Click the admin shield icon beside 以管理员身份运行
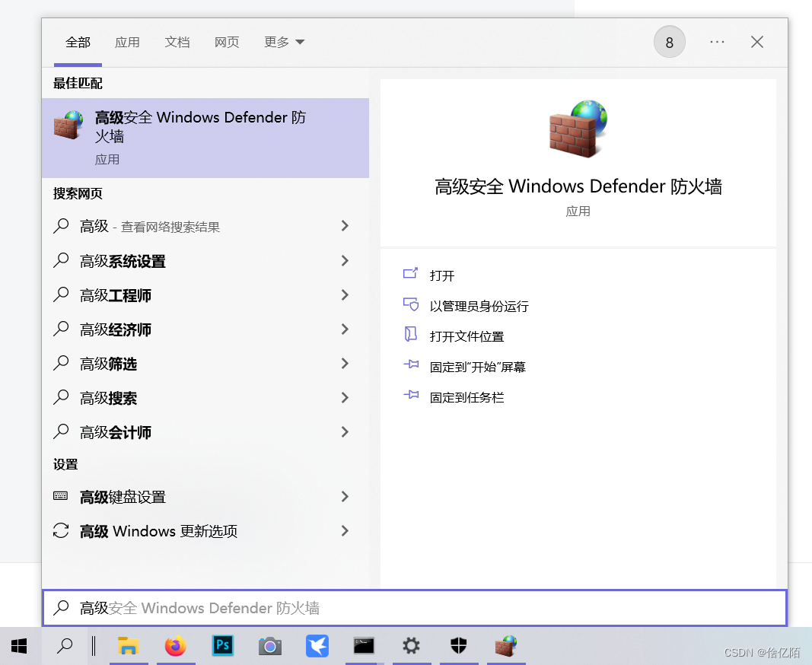812x665 pixels. 411,304
